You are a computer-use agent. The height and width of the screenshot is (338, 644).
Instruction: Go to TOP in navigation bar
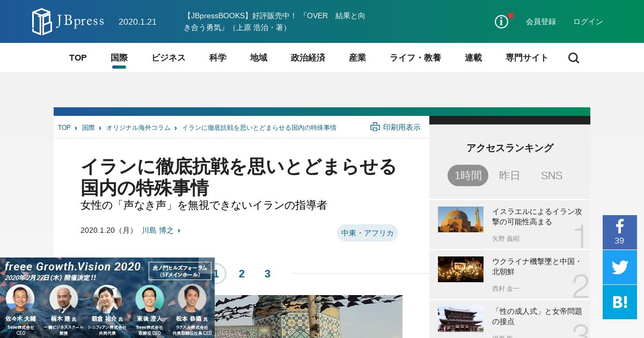(x=78, y=58)
